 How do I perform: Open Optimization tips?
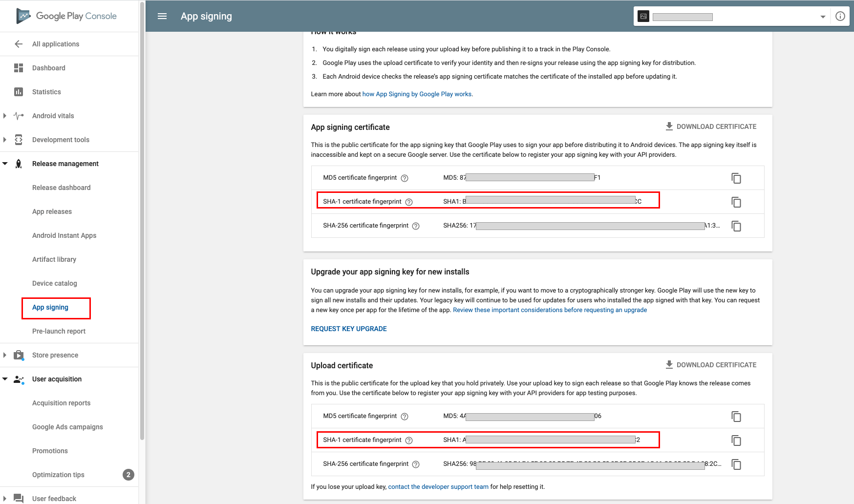58,475
